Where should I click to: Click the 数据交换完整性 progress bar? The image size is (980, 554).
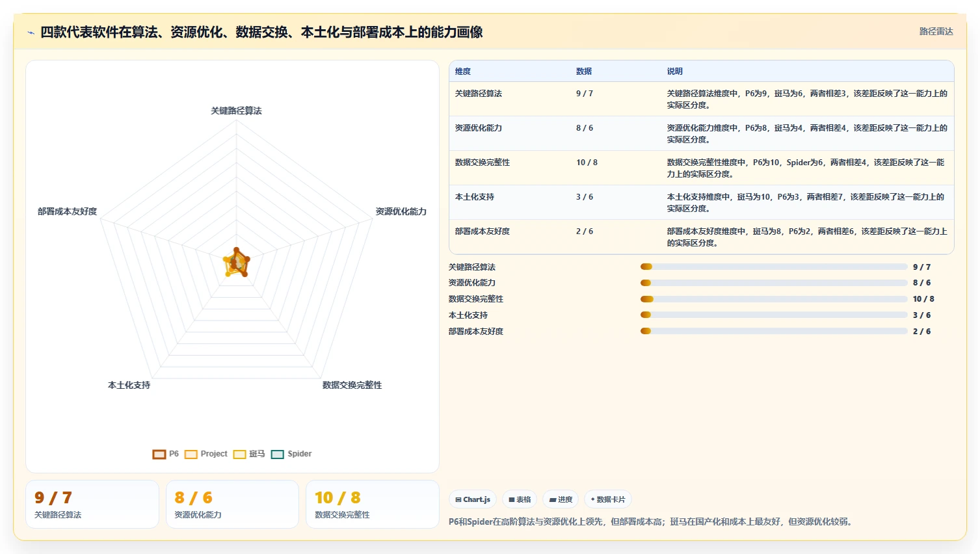(774, 299)
